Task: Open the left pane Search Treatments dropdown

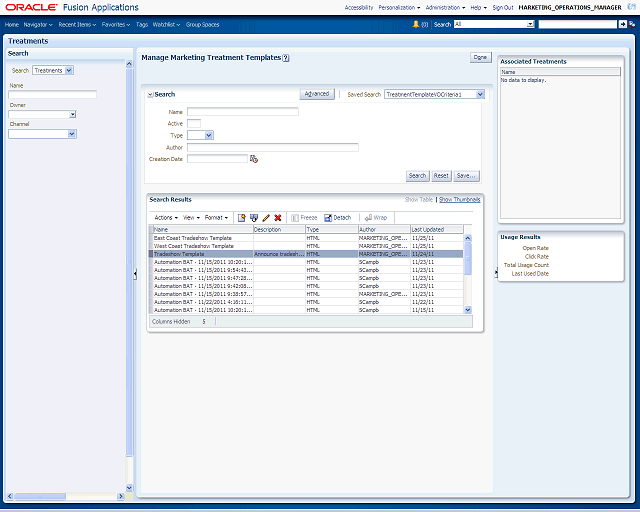Action: pos(69,70)
